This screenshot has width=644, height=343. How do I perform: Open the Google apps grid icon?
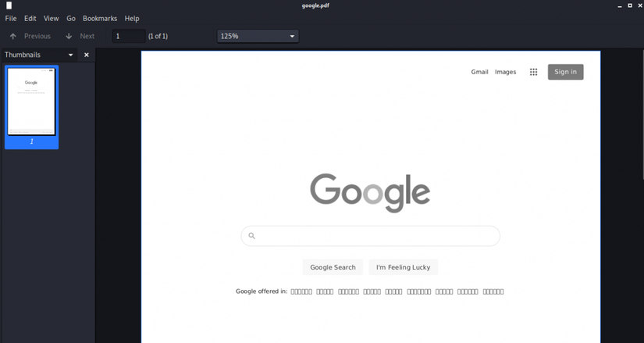point(533,72)
